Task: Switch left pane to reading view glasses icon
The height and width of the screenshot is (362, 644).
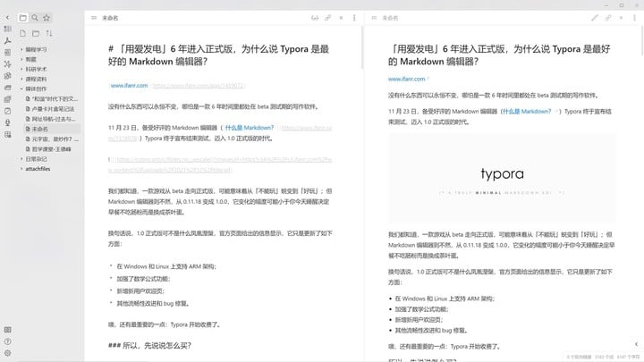Action: (315, 18)
